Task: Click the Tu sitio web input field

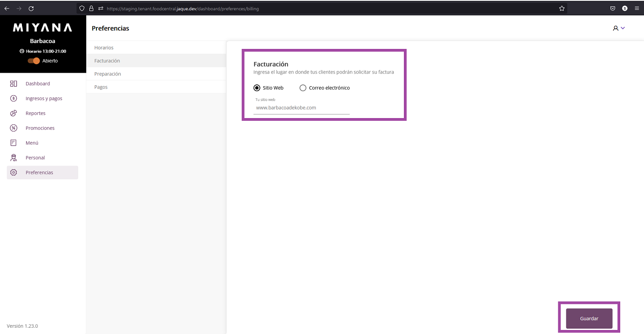Action: point(302,108)
